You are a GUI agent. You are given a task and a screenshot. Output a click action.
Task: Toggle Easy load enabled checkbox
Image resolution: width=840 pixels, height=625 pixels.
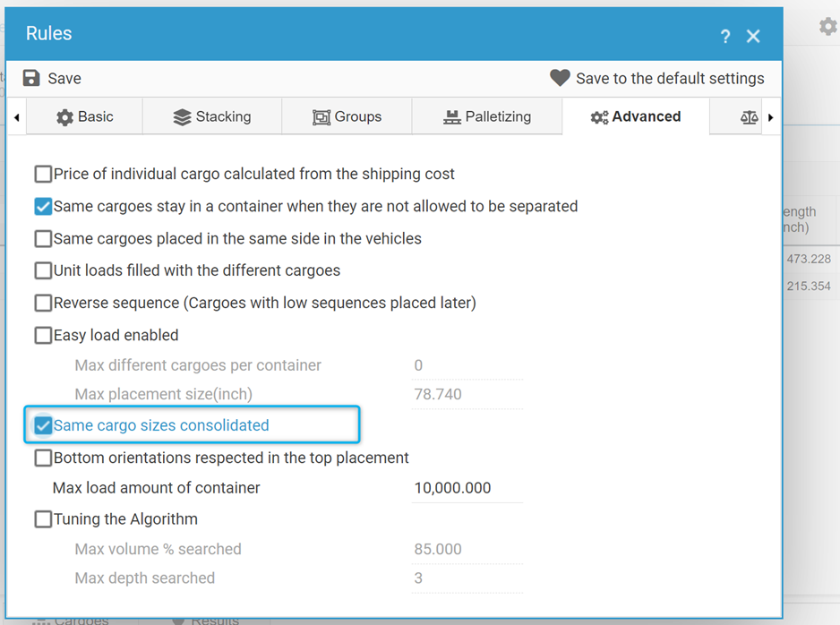coord(43,335)
